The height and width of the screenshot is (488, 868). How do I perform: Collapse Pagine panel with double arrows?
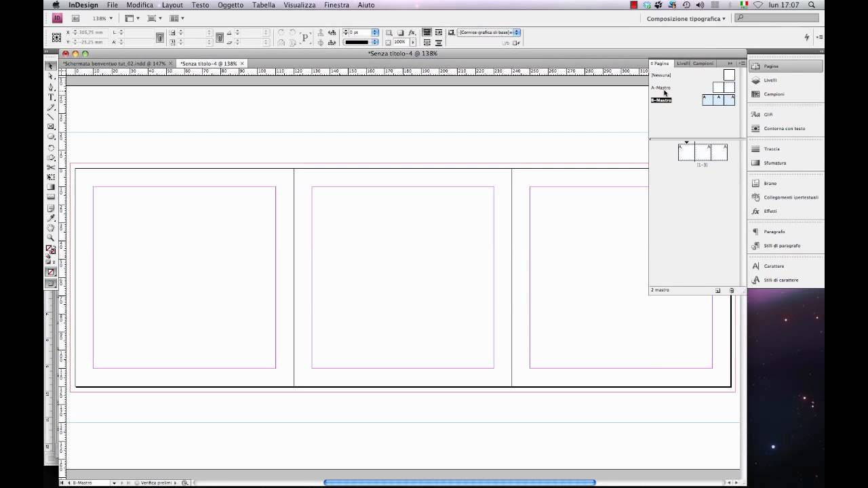[730, 63]
